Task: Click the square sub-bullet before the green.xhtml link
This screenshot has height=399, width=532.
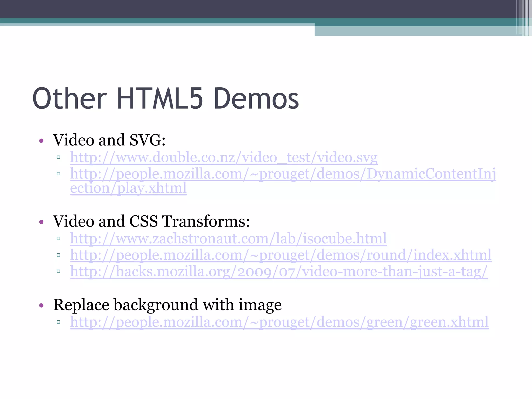Action: tap(58, 322)
